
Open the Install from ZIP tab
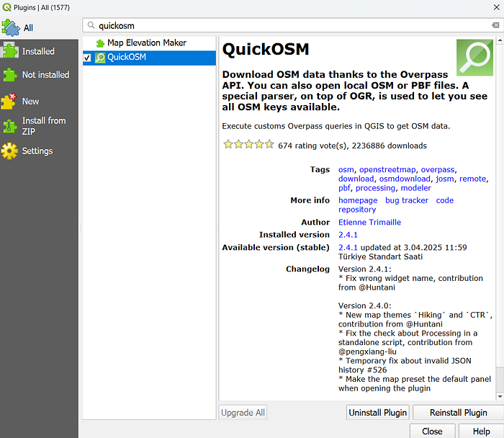pyautogui.click(x=39, y=126)
